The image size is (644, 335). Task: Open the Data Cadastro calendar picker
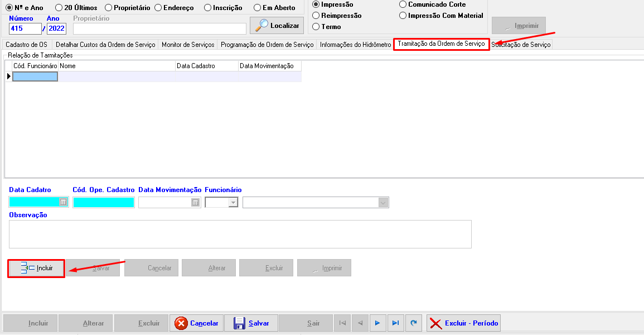tap(64, 202)
